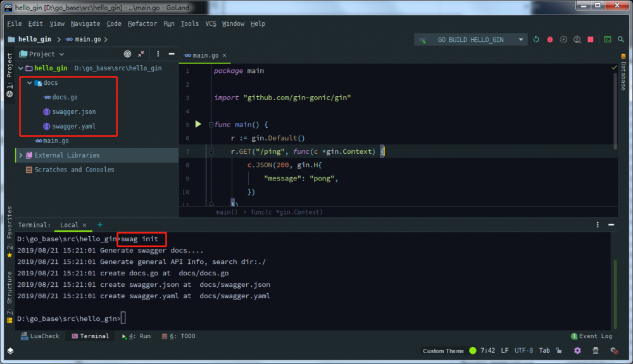Viewport: 633px width, 364px height.
Task: Start debugging with the red bug icon
Action: (550, 39)
